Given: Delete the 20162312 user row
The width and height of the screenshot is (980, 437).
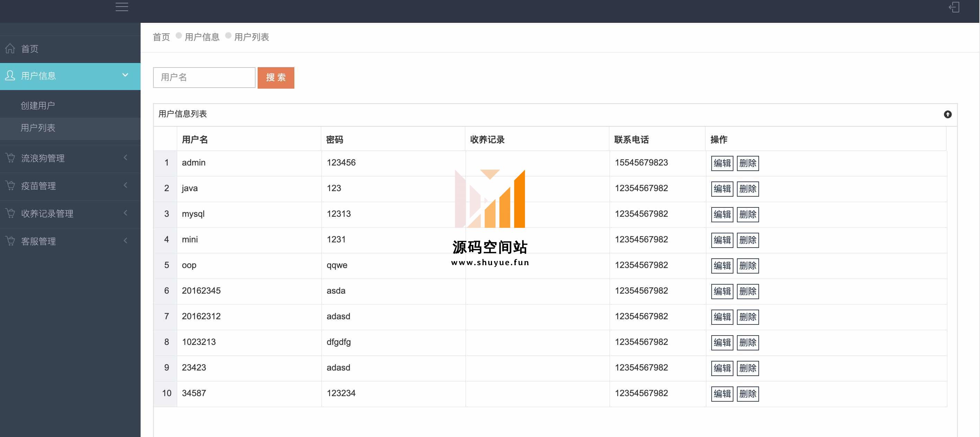Looking at the screenshot, I should [x=748, y=317].
